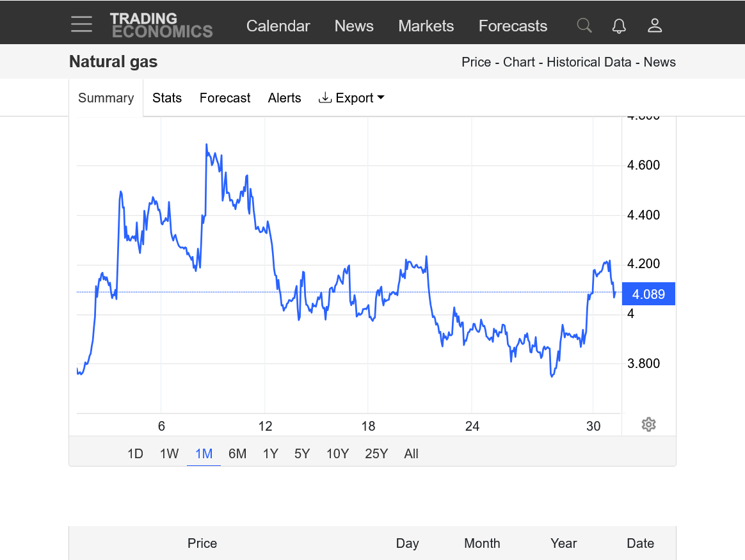Image resolution: width=745 pixels, height=560 pixels.
Task: Open chart settings gear icon
Action: coord(648,424)
